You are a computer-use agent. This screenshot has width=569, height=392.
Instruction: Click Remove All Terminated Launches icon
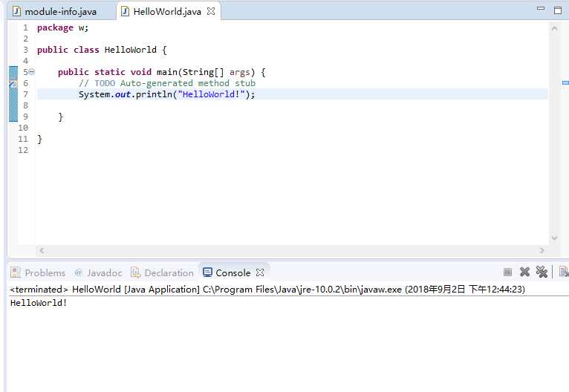tap(542, 272)
